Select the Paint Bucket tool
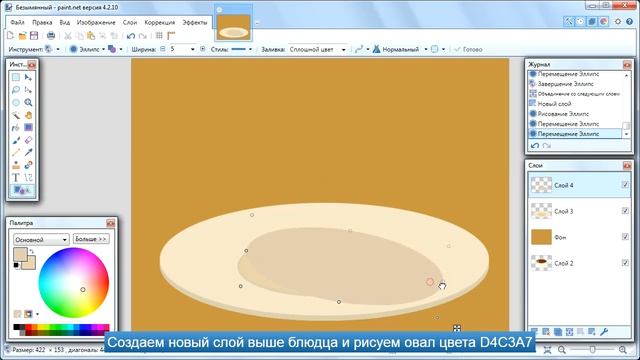The image size is (640, 360). point(16,128)
